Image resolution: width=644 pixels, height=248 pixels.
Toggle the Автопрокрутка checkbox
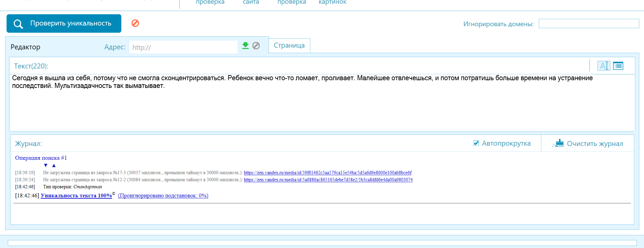pyautogui.click(x=476, y=143)
